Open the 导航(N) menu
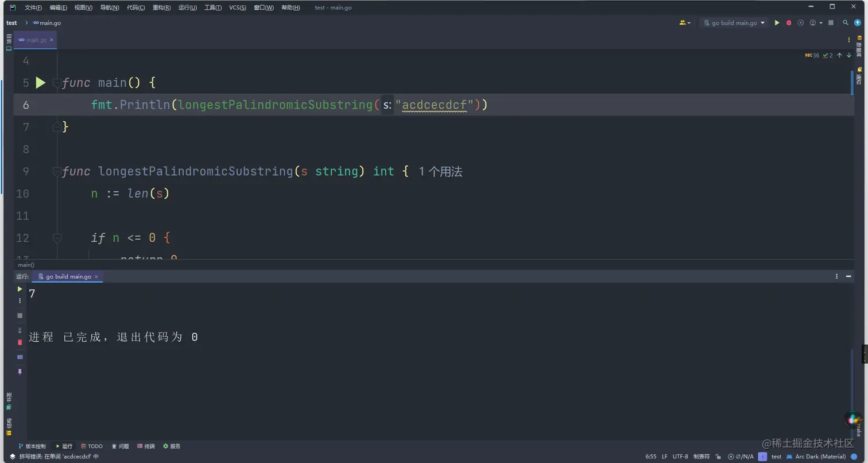This screenshot has width=868, height=463. pos(110,7)
